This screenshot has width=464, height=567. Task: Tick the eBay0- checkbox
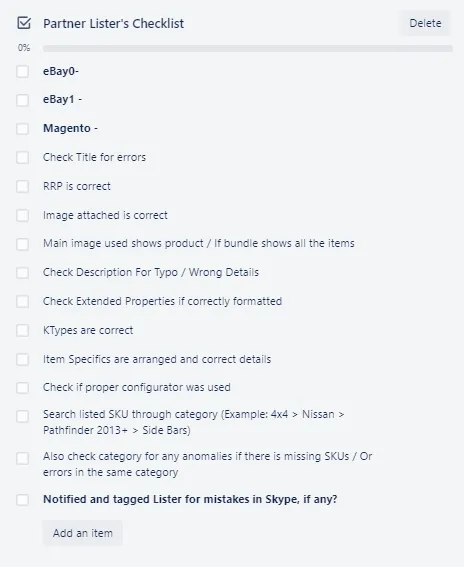point(22,71)
